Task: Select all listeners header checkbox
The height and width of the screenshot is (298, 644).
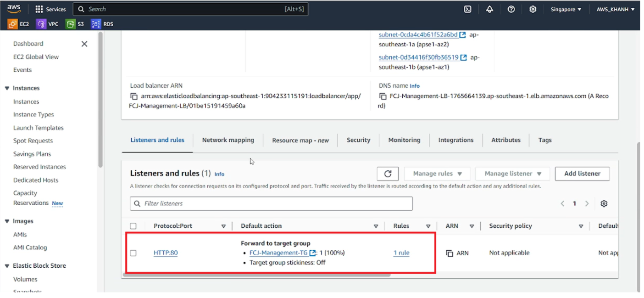Action: pos(133,226)
